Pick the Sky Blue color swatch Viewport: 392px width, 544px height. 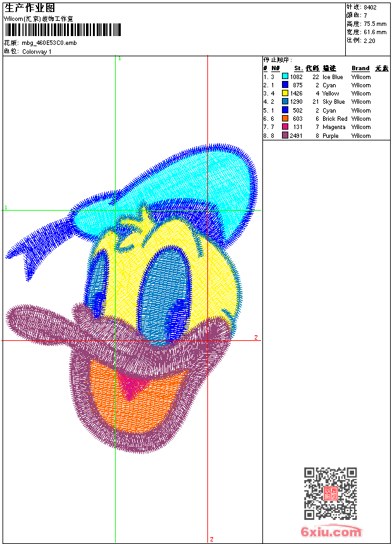[285, 101]
